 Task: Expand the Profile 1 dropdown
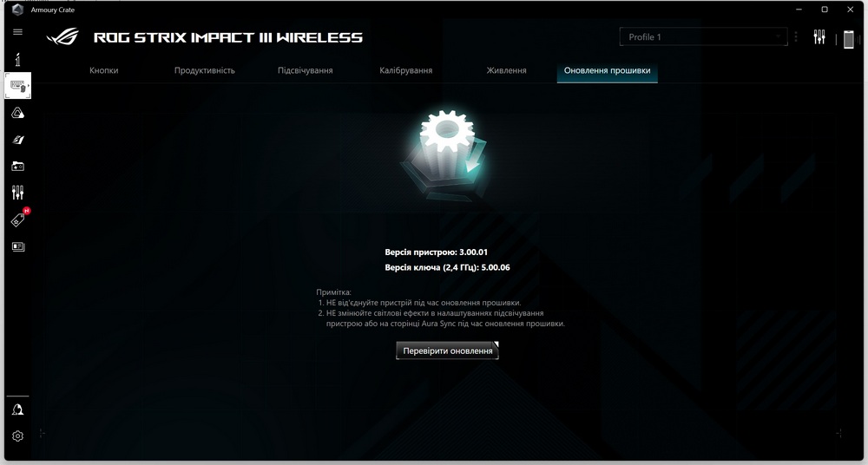(x=702, y=37)
